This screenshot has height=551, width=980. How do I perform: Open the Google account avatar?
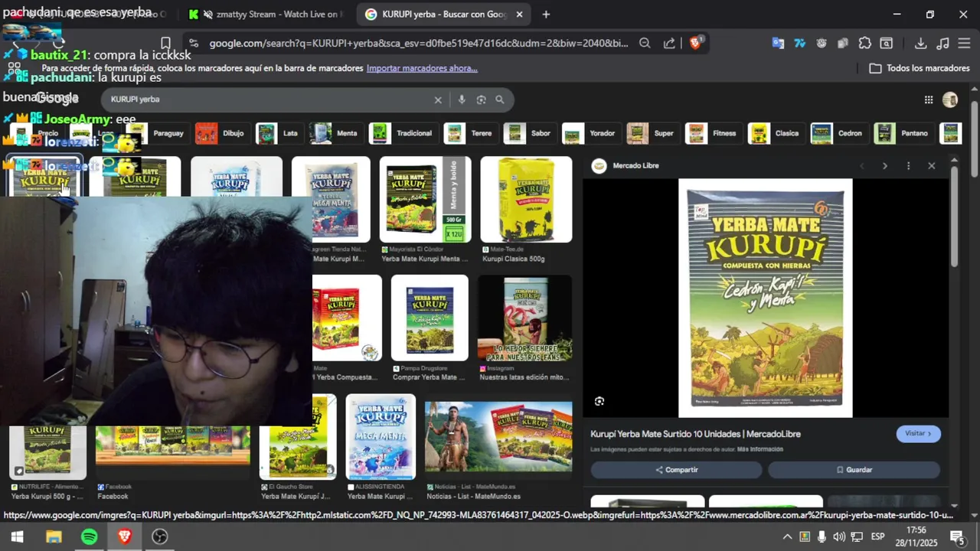pyautogui.click(x=950, y=99)
